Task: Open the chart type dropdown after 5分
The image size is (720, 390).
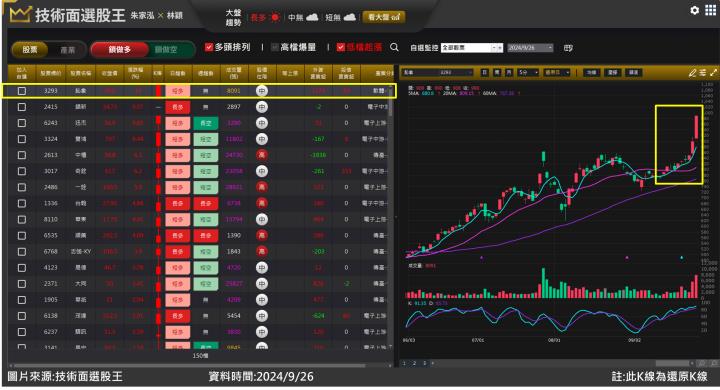Action: click(x=557, y=73)
